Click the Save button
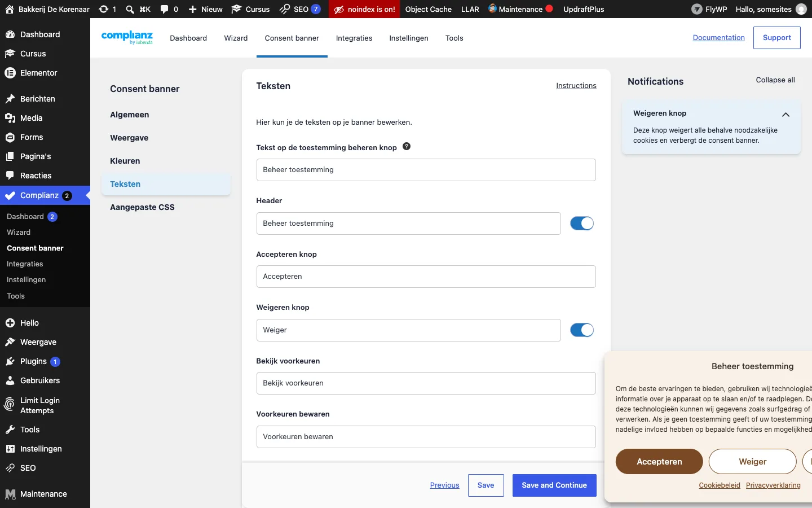The height and width of the screenshot is (508, 812). click(x=486, y=485)
